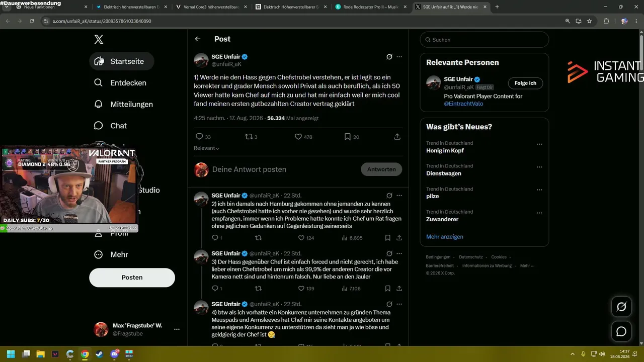
Task: Expand the Relevant replies sort dropdown
Action: pyautogui.click(x=207, y=148)
